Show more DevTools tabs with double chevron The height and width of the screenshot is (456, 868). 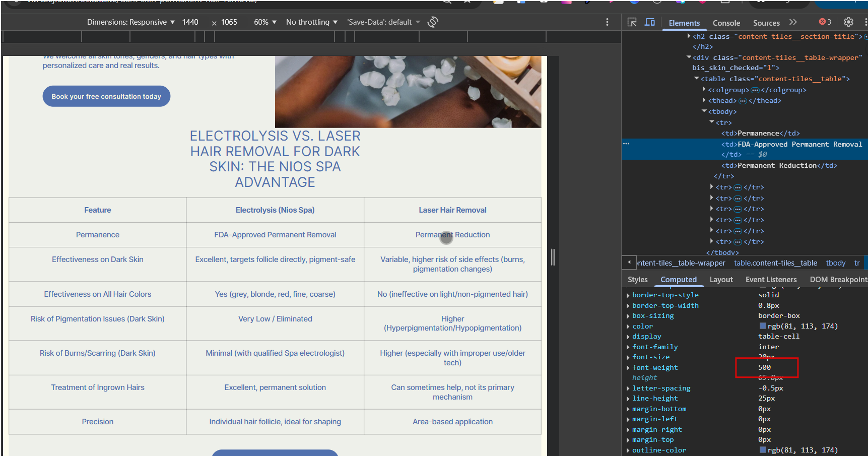point(793,22)
